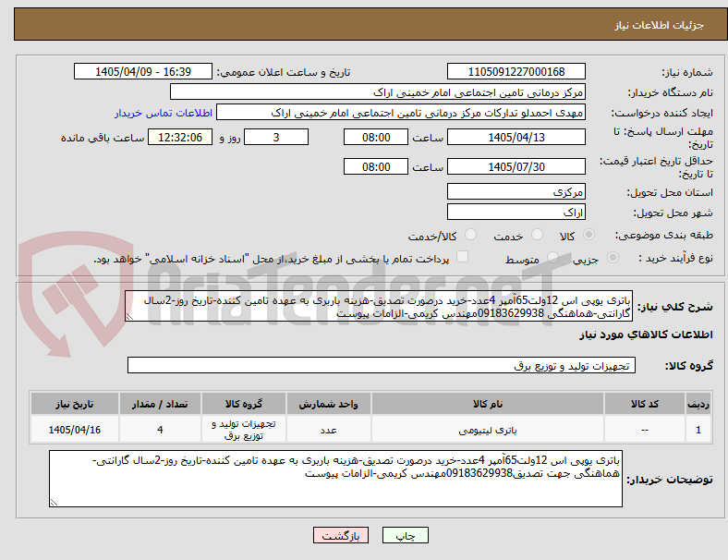Click the delivery city field اراک
This screenshot has width=728, height=560.
(516, 213)
